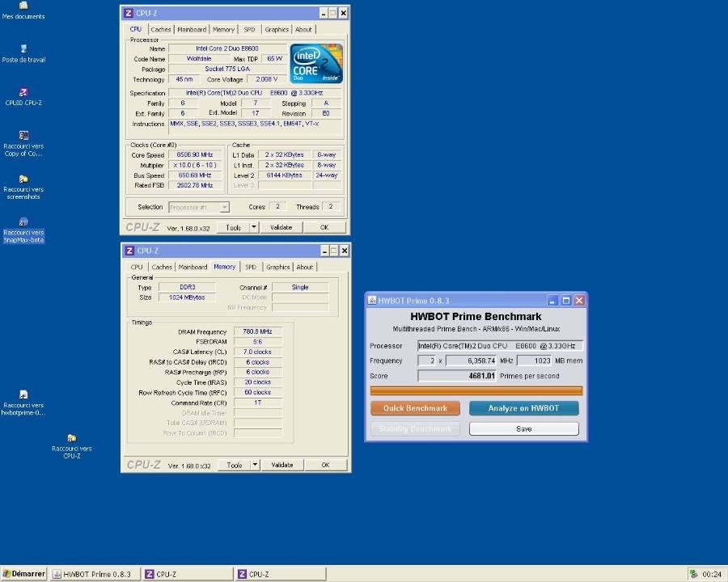Open Raccourci vers hwbotprime shortcut icon
This screenshot has width=728, height=582.
pyautogui.click(x=23, y=403)
